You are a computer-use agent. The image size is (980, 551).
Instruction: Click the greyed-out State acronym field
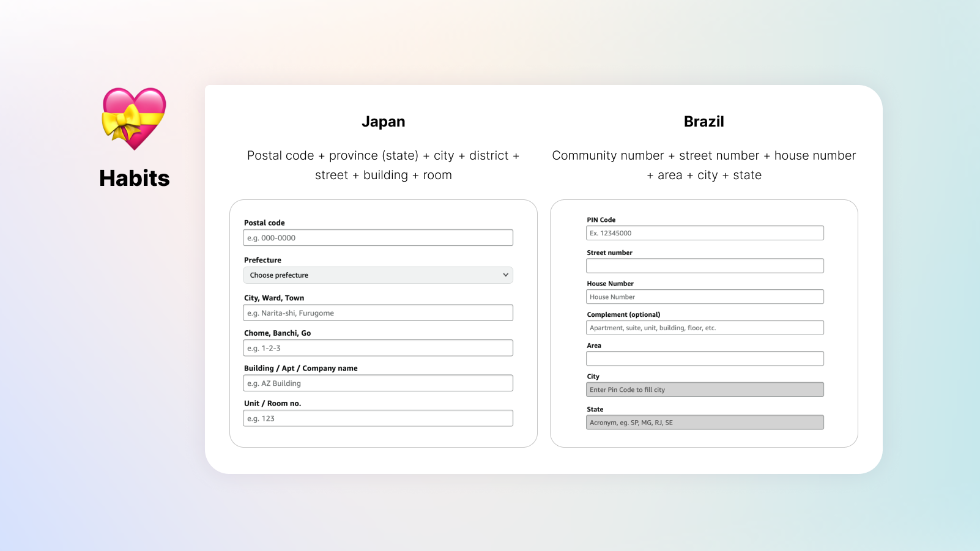click(x=704, y=423)
